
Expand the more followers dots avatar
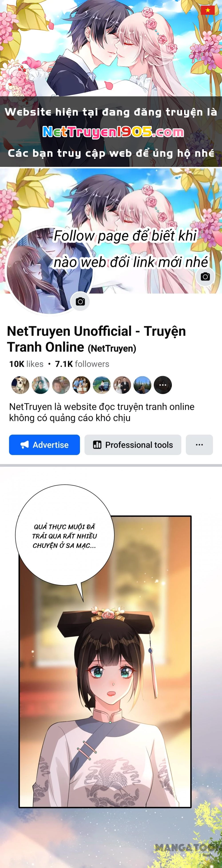point(163,385)
